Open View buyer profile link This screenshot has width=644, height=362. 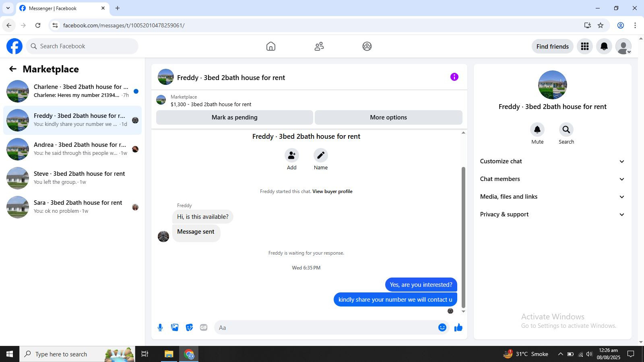coord(332,191)
